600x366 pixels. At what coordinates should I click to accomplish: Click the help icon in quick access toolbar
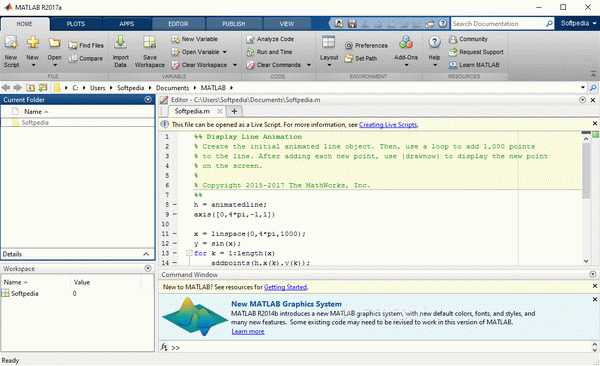(x=442, y=24)
